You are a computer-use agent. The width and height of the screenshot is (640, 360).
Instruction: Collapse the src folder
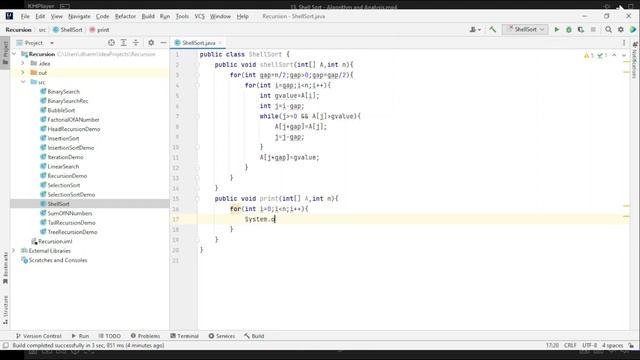[23, 82]
